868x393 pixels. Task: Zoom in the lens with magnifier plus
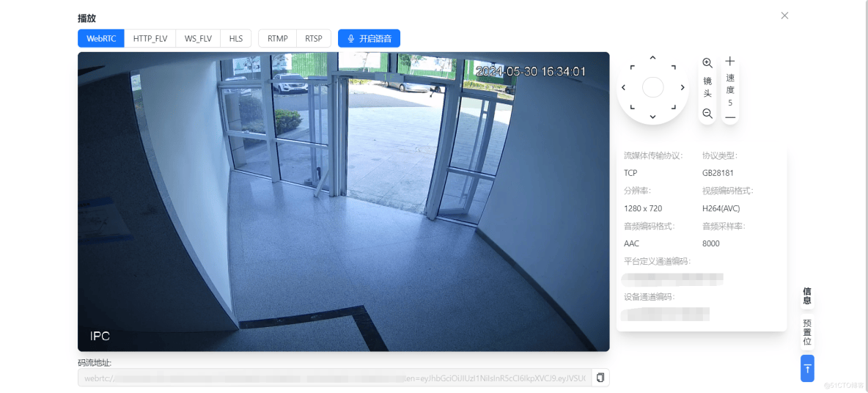pos(707,63)
